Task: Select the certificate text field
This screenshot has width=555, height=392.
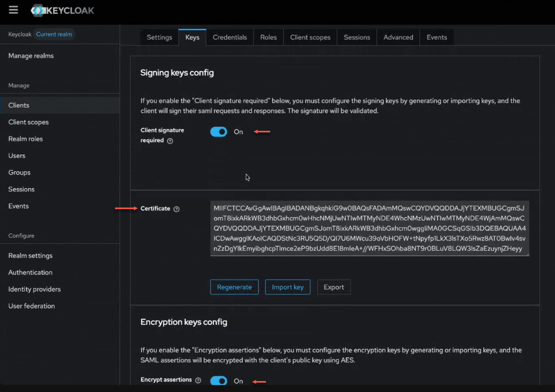Action: click(x=370, y=228)
